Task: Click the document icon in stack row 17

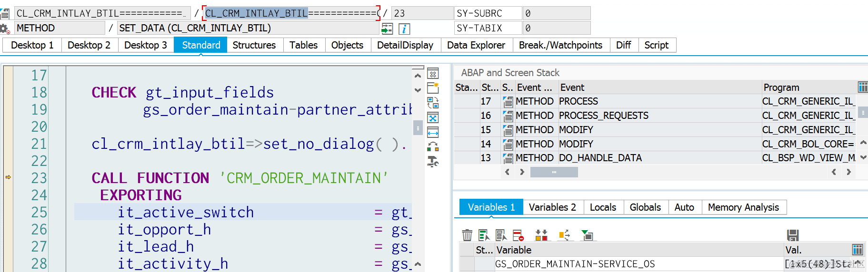Action: (508, 101)
